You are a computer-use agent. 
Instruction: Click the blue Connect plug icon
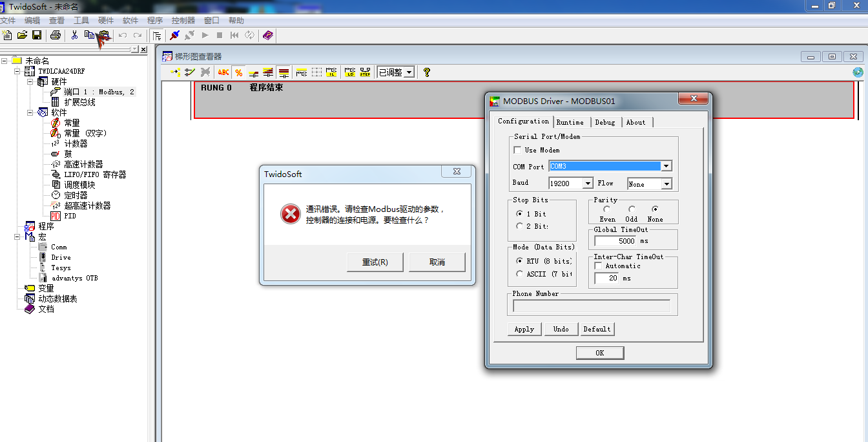point(174,35)
